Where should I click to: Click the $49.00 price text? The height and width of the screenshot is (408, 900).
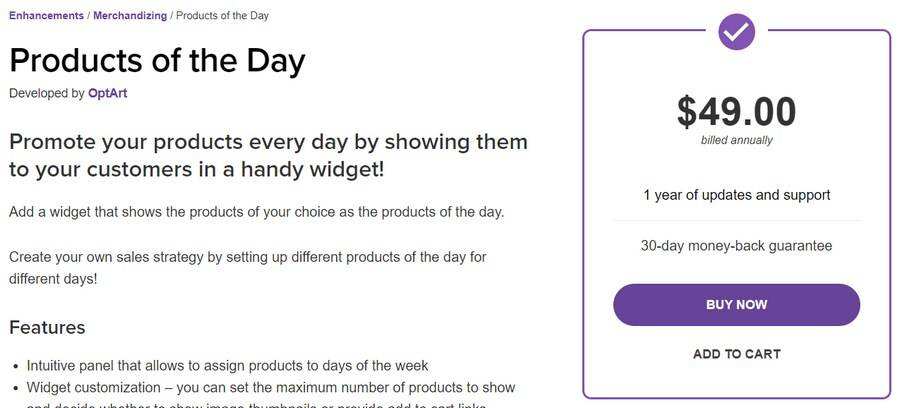coord(736,111)
